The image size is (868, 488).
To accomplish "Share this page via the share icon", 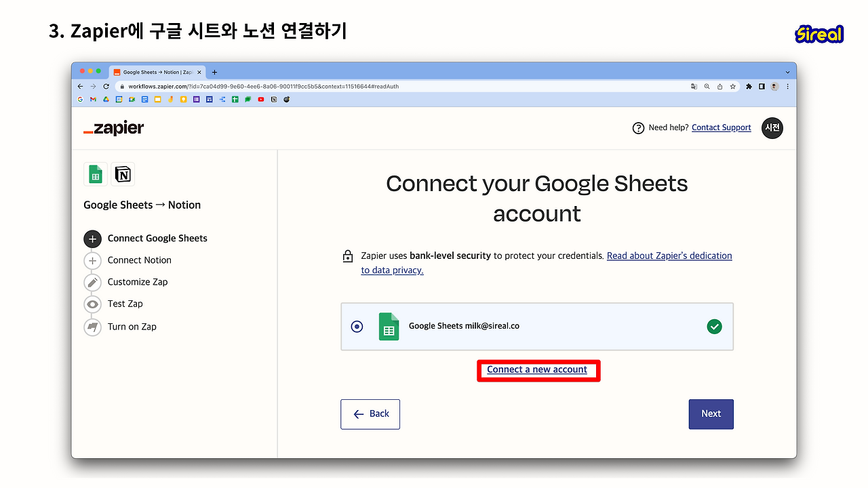I will click(x=719, y=87).
